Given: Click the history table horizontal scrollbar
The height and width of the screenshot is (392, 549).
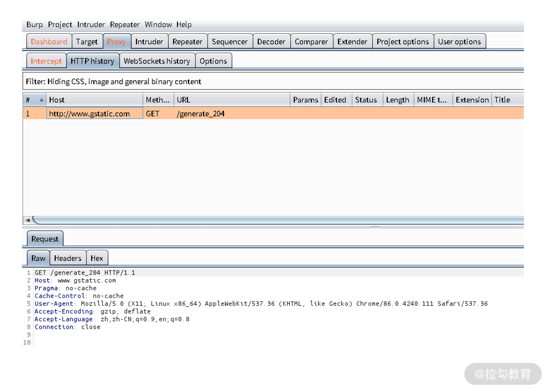Looking at the screenshot, I should coord(278,220).
